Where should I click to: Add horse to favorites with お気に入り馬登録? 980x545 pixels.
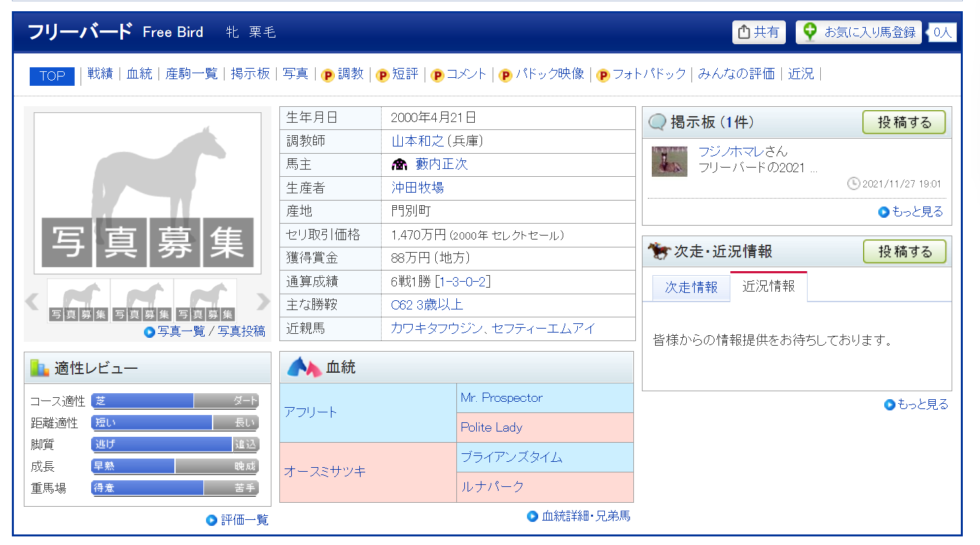coord(858,32)
